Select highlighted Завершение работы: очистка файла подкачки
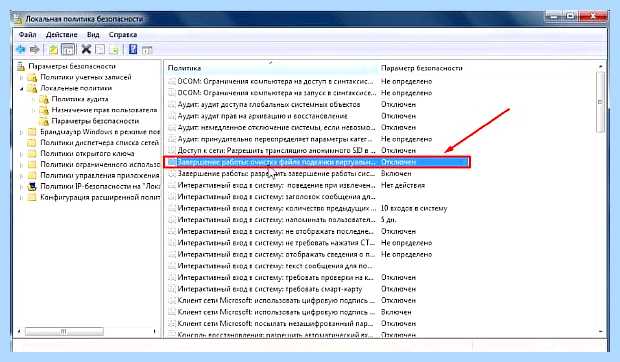The image size is (620, 362). coord(316,162)
